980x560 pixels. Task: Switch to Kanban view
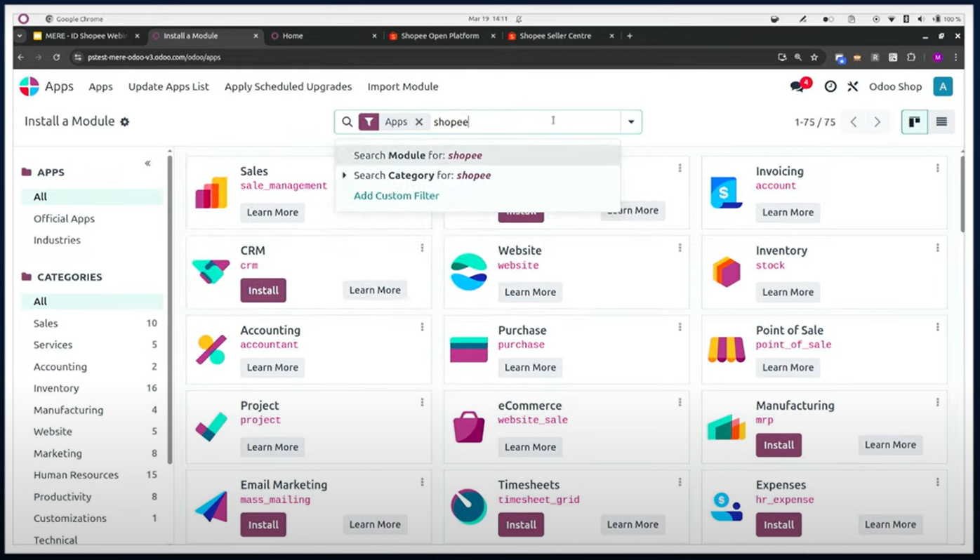pos(914,121)
